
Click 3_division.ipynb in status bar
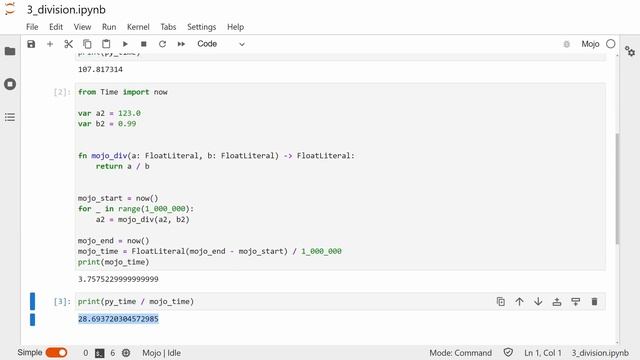tap(600, 353)
